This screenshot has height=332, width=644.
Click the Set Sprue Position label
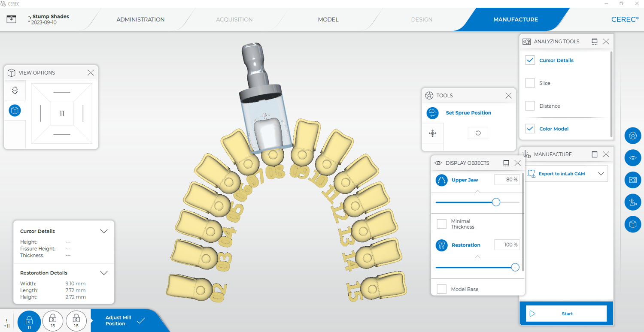468,113
